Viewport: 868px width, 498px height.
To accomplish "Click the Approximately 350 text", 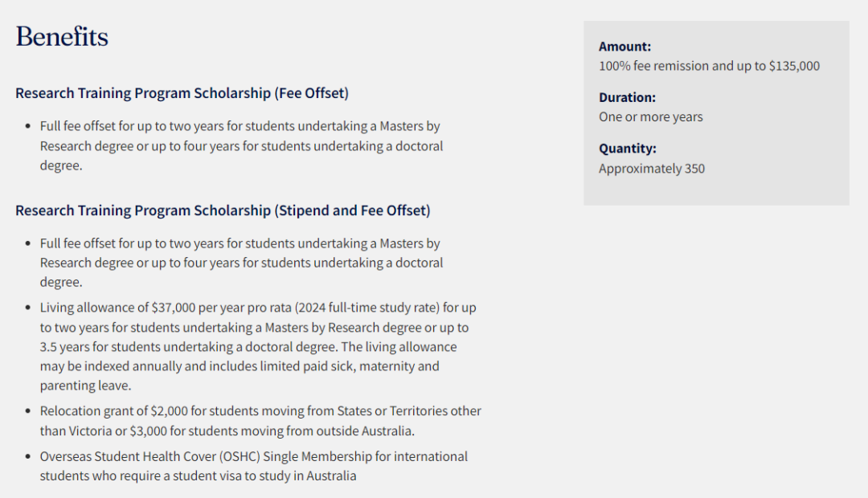I will [x=651, y=169].
